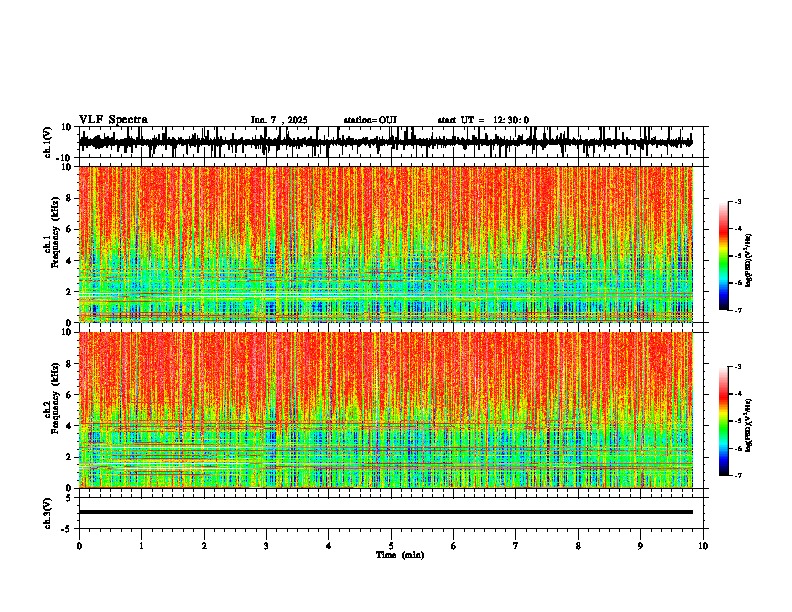Screen dimensions: 792x612
Task: Click the 4 kHz tick on ch.2 spectrogram
Action: click(69, 426)
